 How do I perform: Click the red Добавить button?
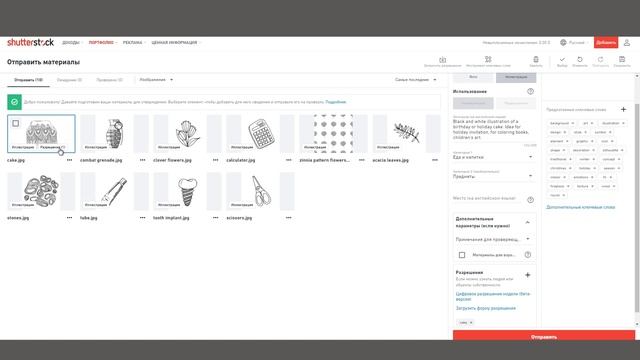[606, 42]
